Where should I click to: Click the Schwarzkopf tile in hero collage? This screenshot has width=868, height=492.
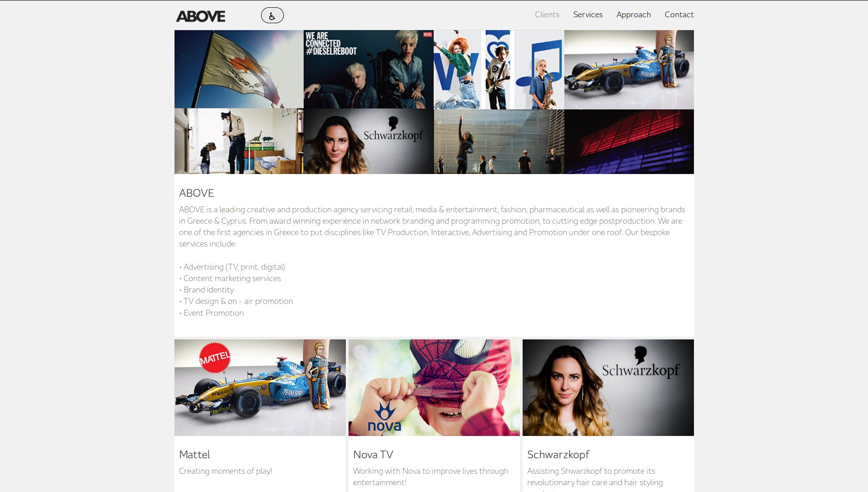click(x=369, y=141)
